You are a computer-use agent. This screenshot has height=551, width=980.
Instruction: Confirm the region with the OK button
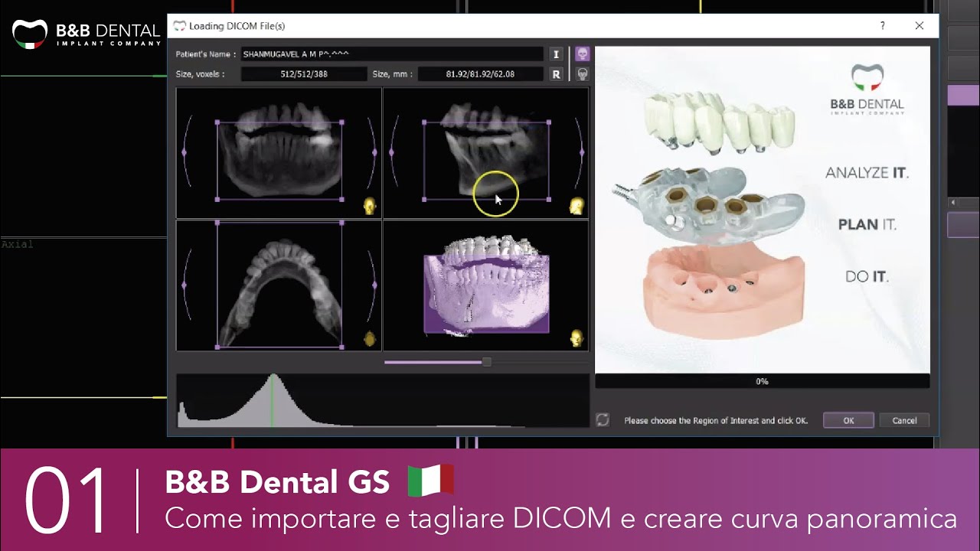pyautogui.click(x=848, y=420)
